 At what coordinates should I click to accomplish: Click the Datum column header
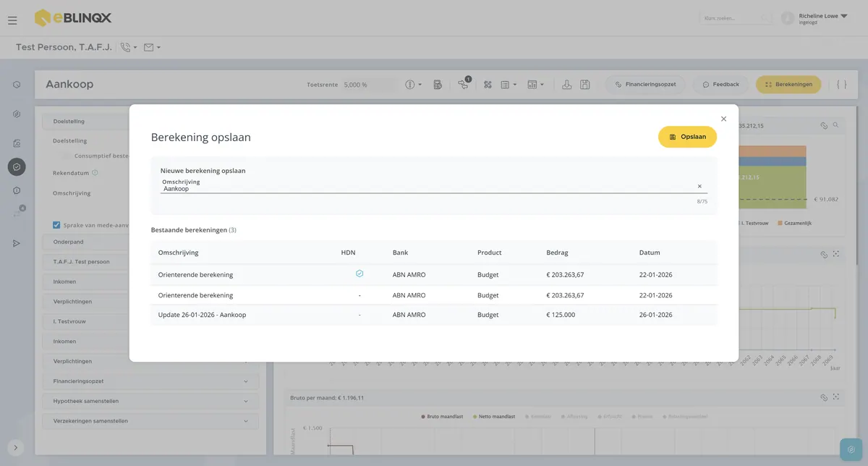[650, 253]
